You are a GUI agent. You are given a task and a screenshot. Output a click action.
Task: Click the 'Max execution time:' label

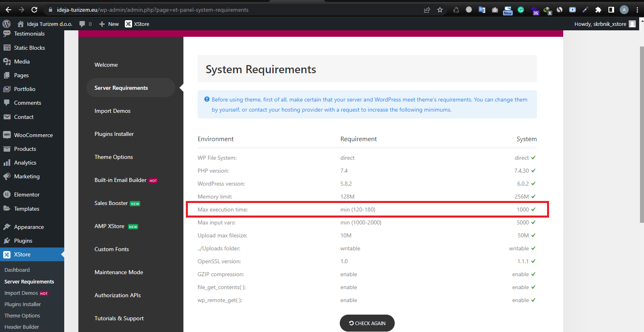[x=223, y=209]
